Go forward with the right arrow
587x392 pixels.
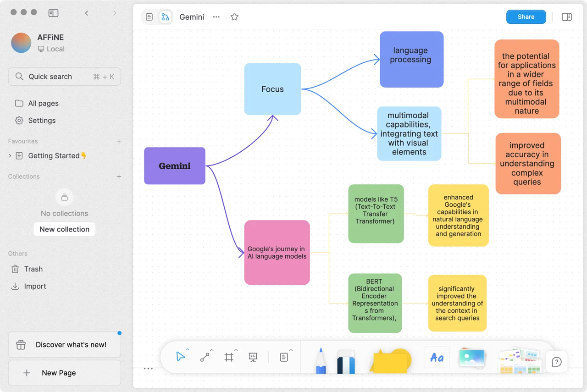point(115,13)
